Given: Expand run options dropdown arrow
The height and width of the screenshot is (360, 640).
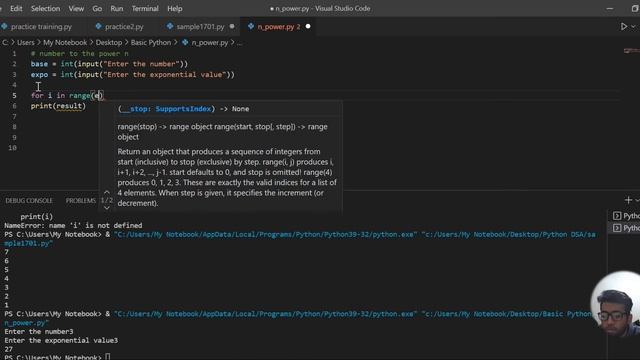Looking at the screenshot, I should (x=633, y=27).
